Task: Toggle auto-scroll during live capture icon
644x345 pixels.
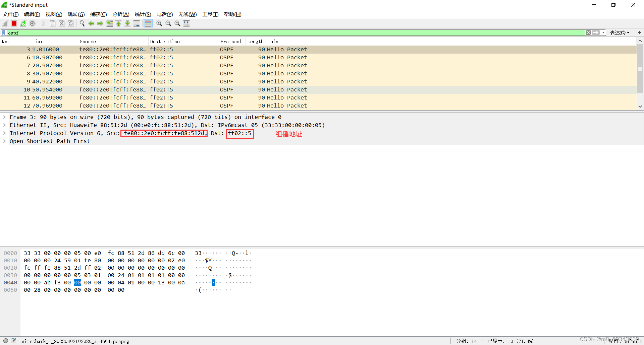Action: [137, 23]
